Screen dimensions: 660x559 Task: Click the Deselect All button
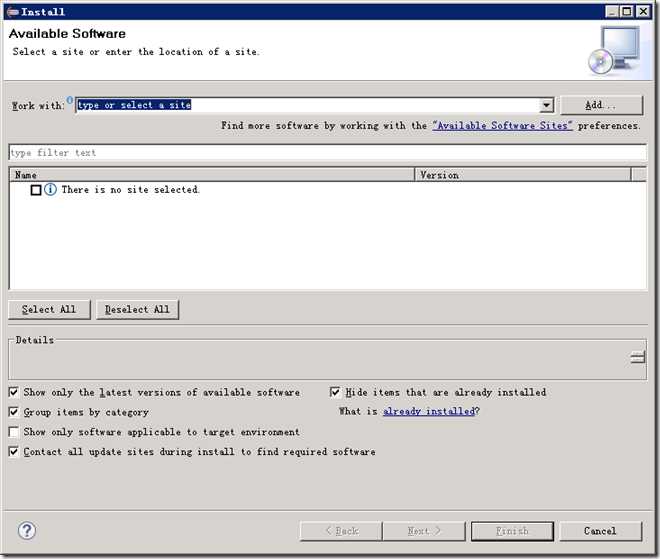click(x=137, y=309)
